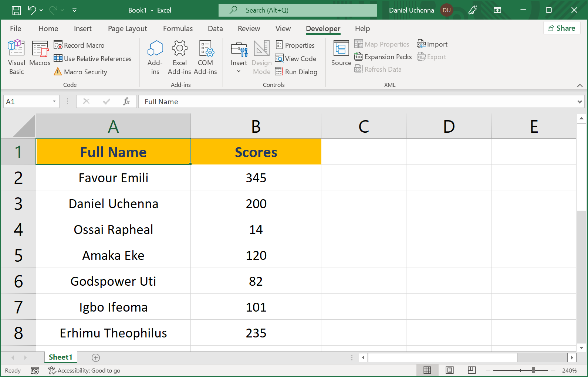Viewport: 588px width, 377px height.
Task: Switch to Page Break Preview view
Action: 472,370
